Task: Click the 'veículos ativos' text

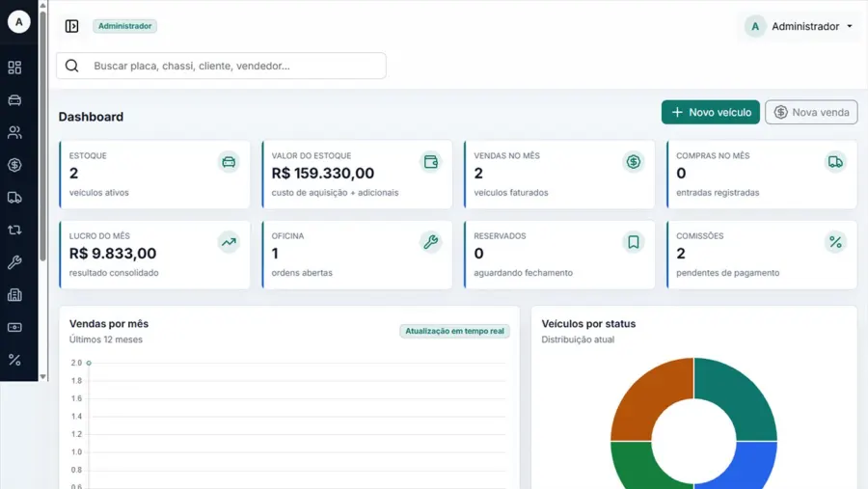Action: 98,193
